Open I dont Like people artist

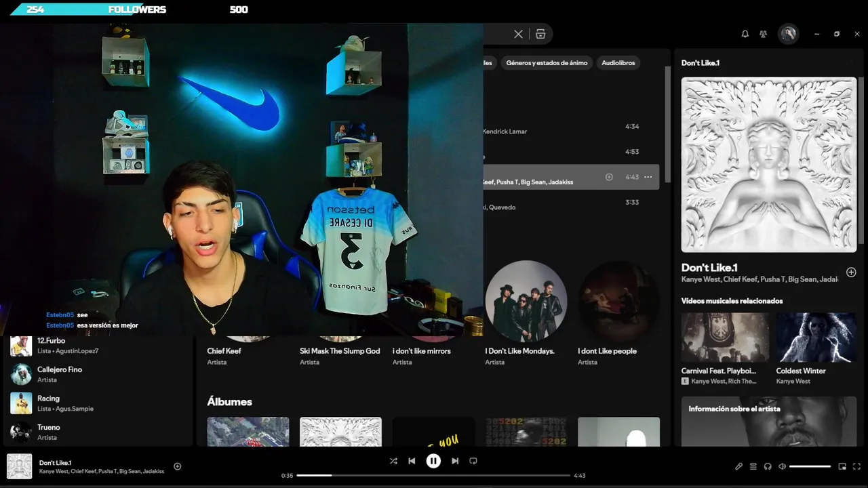click(x=607, y=351)
